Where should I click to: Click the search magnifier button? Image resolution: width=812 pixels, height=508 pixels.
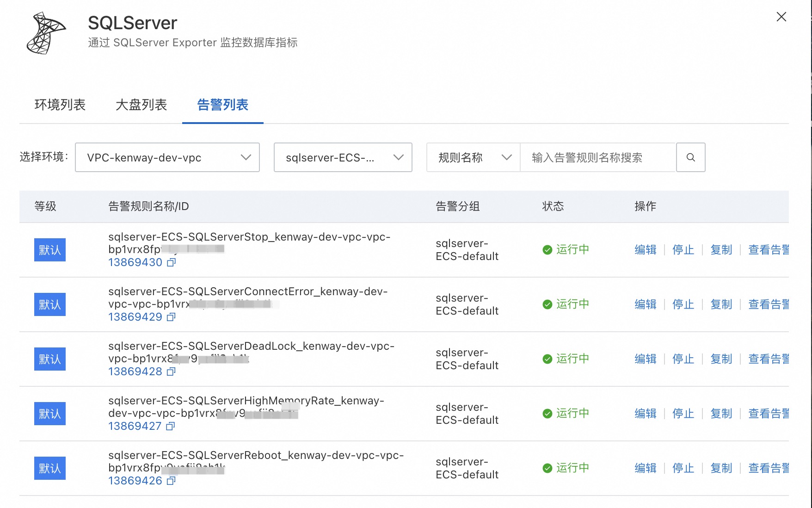point(691,157)
